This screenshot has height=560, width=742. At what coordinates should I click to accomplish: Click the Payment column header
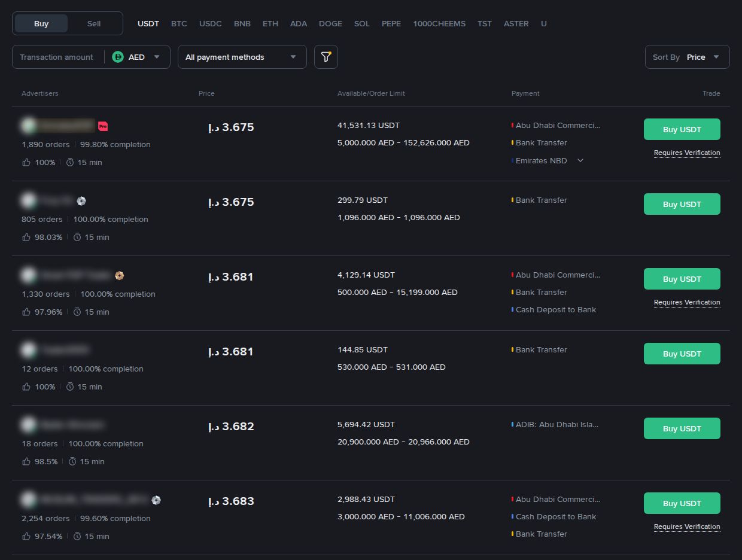click(525, 93)
